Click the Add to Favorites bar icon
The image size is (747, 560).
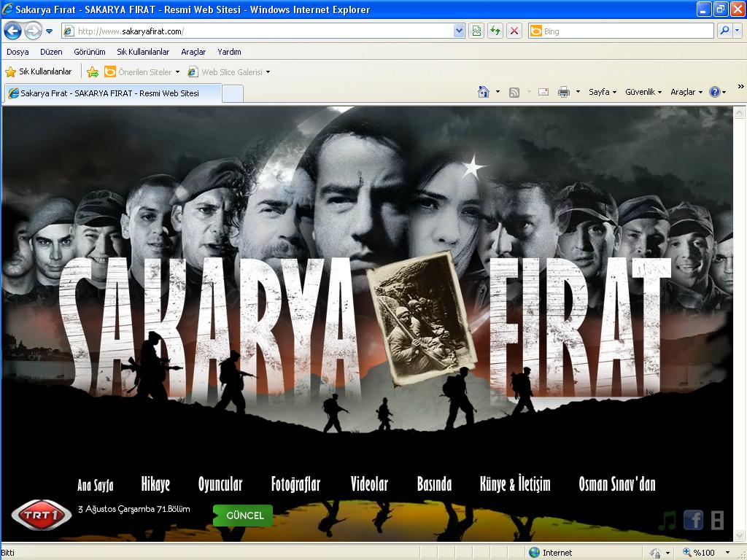(93, 72)
